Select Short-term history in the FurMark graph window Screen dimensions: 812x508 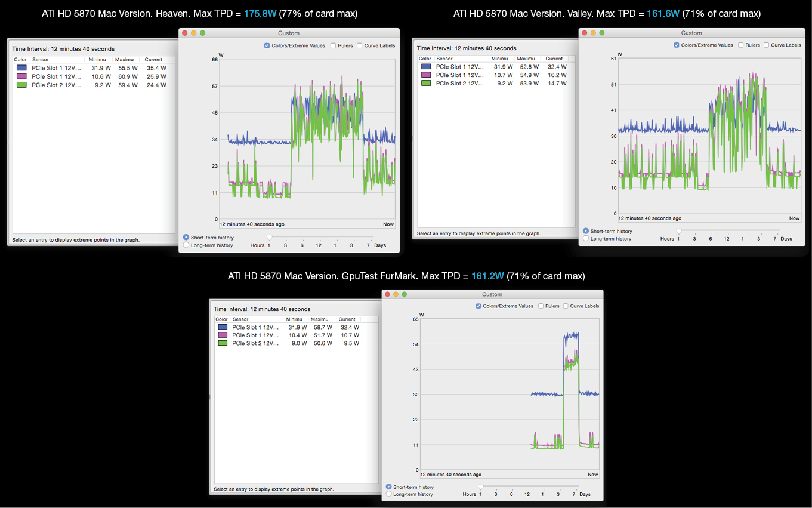point(389,487)
